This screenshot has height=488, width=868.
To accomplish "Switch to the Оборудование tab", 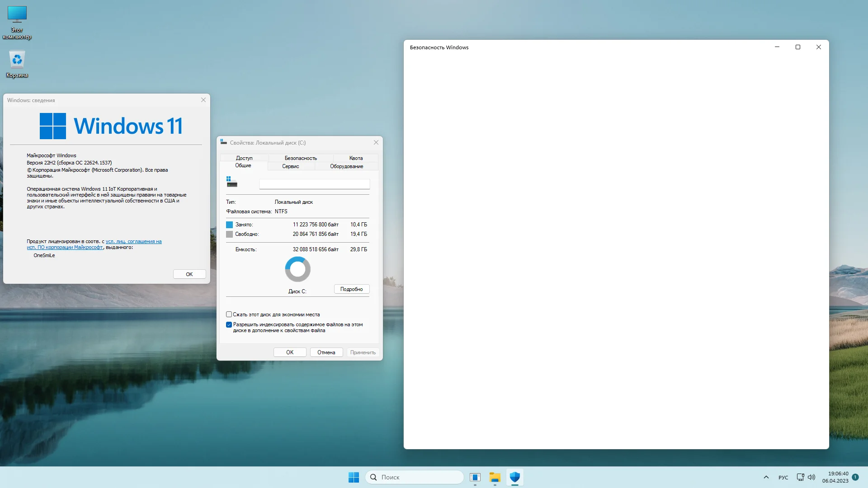I will [x=346, y=166].
